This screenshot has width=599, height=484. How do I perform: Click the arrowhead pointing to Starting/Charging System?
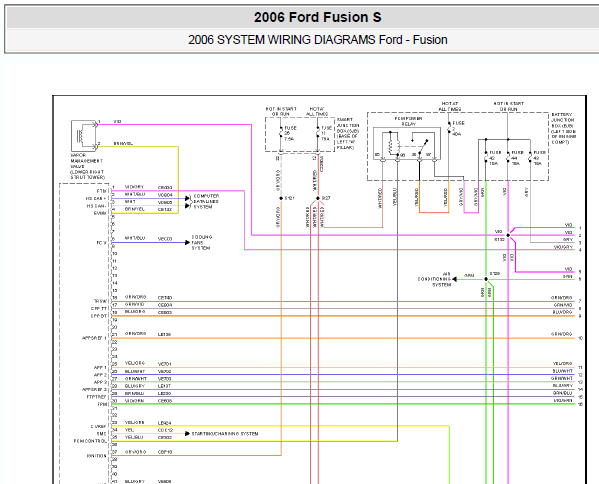click(x=187, y=434)
